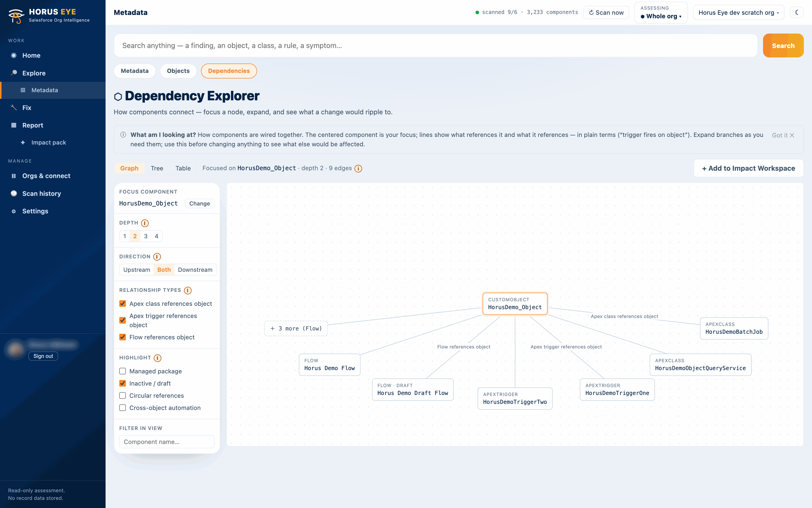
Task: Click the Horus Eye logo icon
Action: coord(16,16)
